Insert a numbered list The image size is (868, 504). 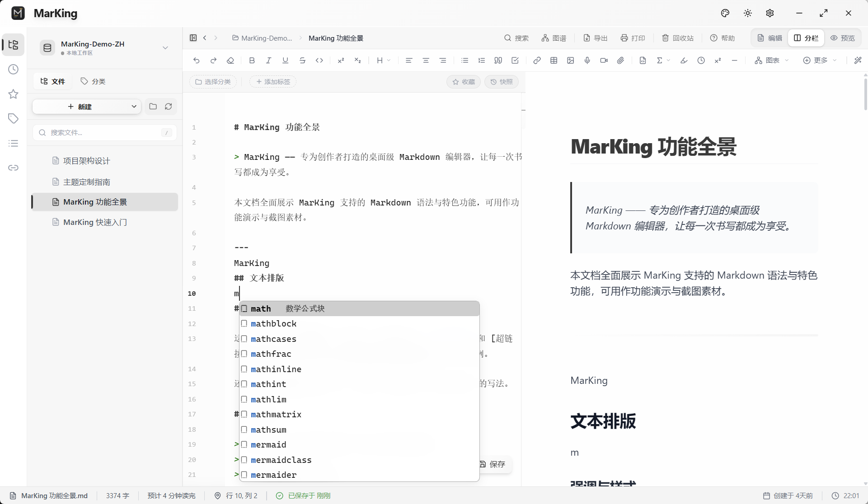pos(482,61)
